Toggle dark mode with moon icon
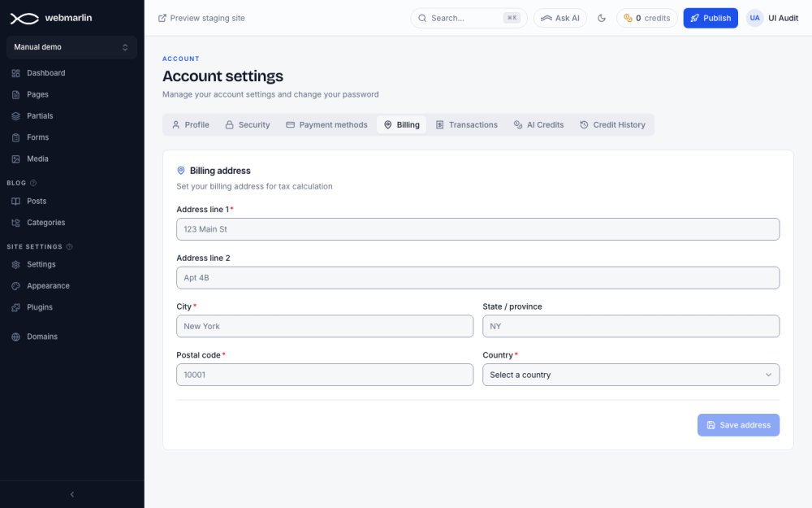The height and width of the screenshot is (508, 812). pos(601,18)
